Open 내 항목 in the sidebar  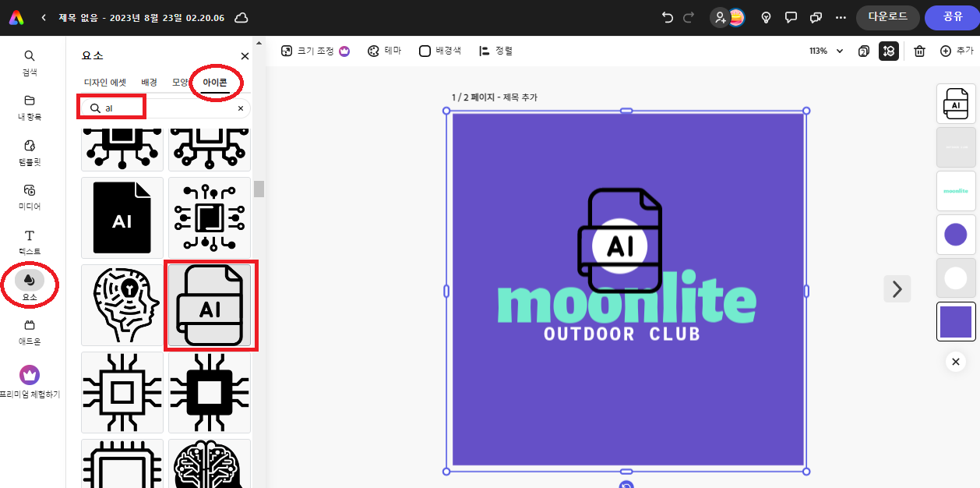[30, 108]
